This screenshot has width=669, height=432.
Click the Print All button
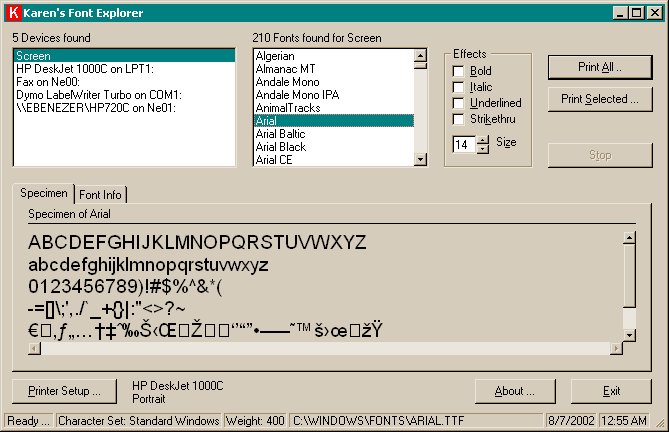(600, 67)
